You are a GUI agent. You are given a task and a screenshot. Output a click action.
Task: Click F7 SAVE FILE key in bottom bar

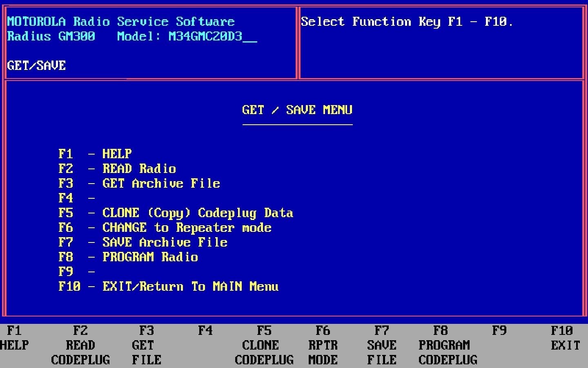pyautogui.click(x=382, y=345)
